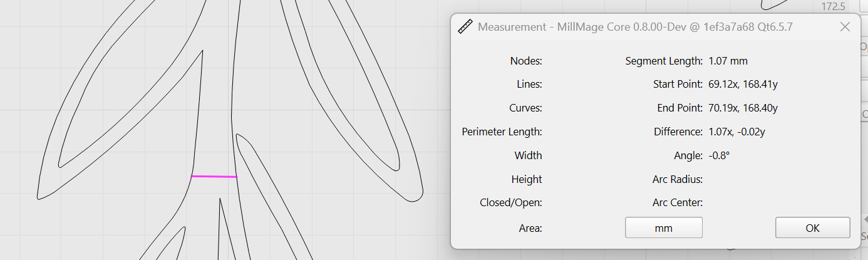Click the Area label
The height and width of the screenshot is (260, 868).
pyautogui.click(x=530, y=229)
